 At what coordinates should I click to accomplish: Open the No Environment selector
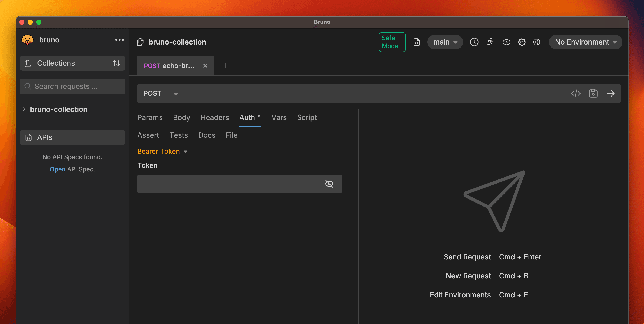point(585,42)
